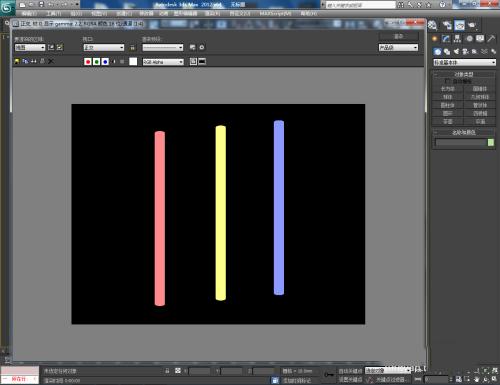The width and height of the screenshot is (500, 385).
Task: Click the binoculars search icon in title bar
Action: click(401, 5)
